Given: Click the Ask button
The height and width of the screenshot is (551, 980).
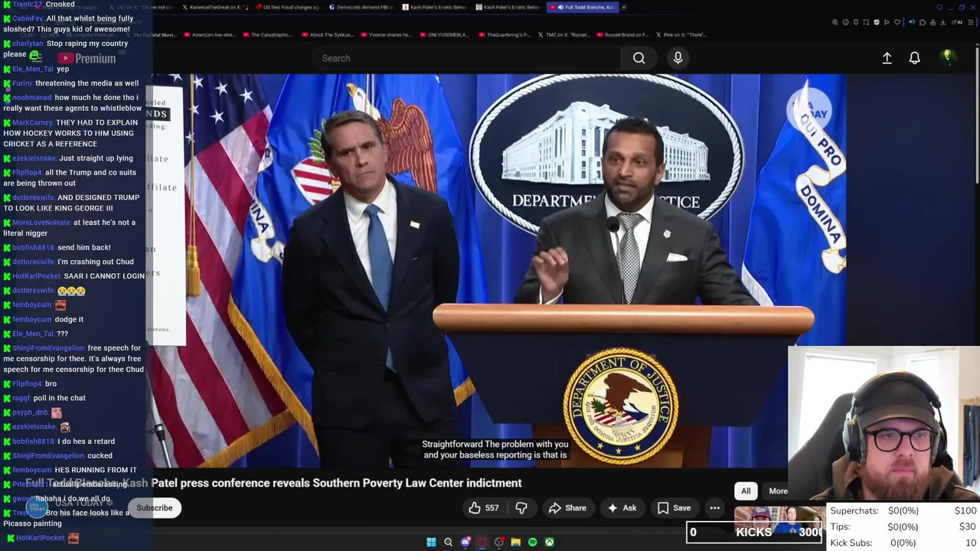Looking at the screenshot, I should coord(622,507).
